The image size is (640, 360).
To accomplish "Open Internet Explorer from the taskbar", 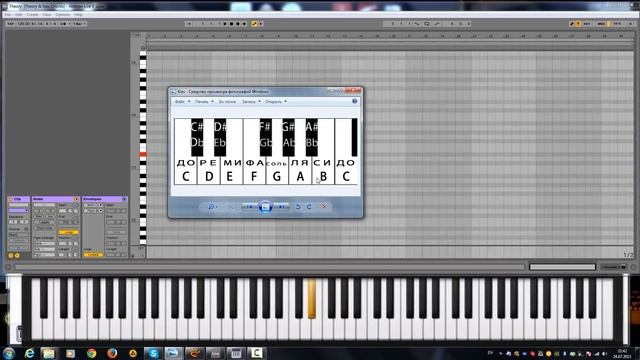I will (29, 353).
